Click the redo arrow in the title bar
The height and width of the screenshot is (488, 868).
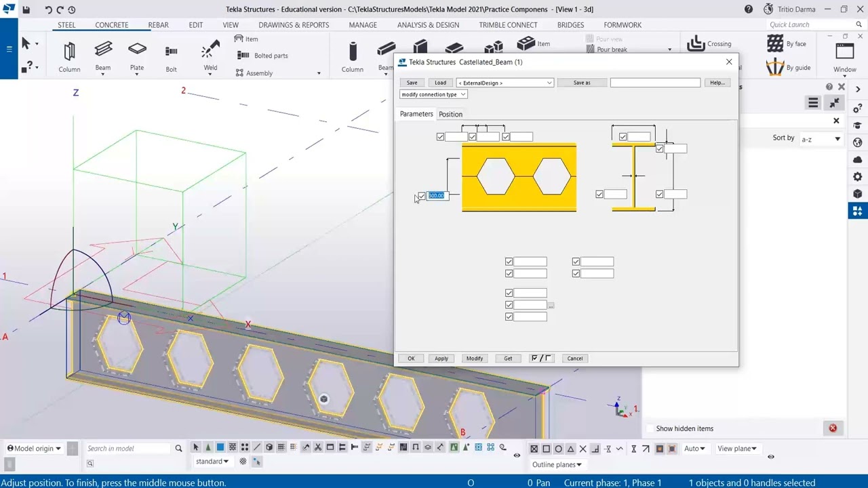60,9
